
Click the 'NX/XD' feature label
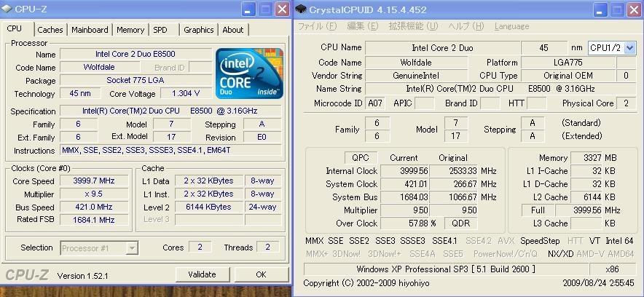pos(561,254)
